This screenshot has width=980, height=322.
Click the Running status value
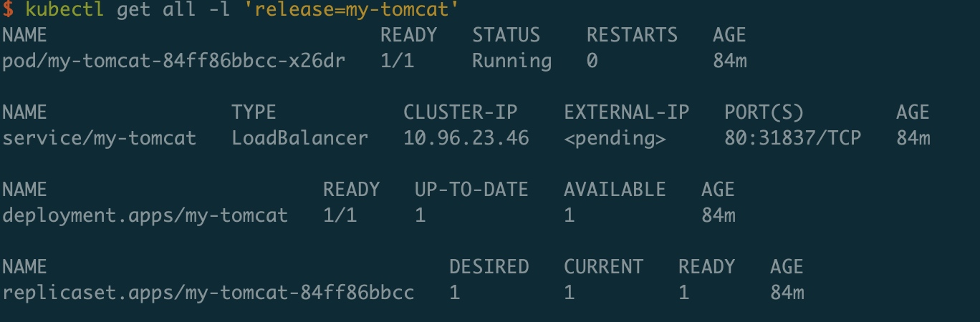(511, 62)
